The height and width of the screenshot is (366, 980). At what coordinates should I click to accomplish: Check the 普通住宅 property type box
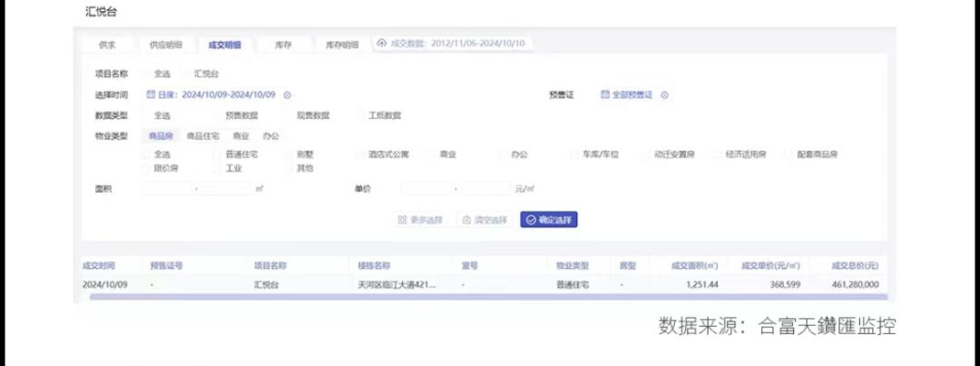[218, 155]
